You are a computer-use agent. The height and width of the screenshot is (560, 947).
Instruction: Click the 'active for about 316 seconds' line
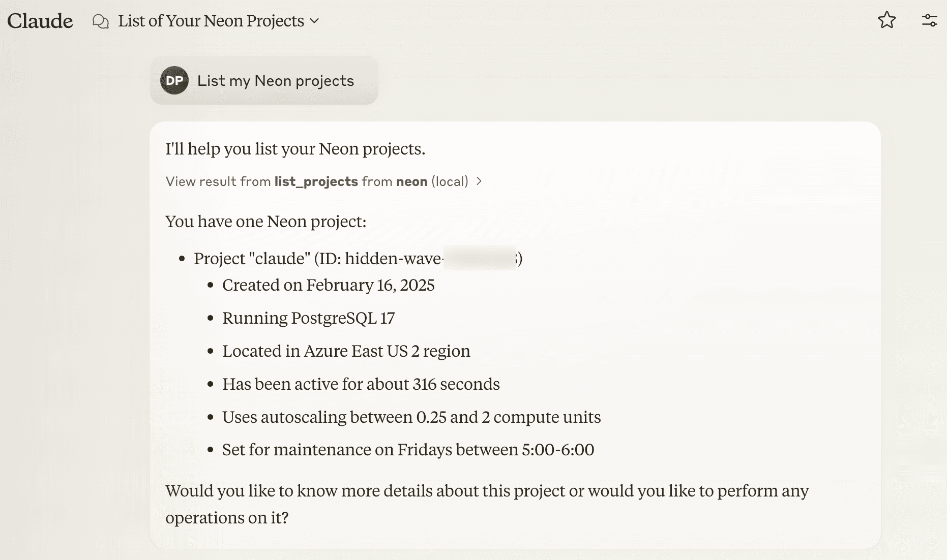click(361, 384)
